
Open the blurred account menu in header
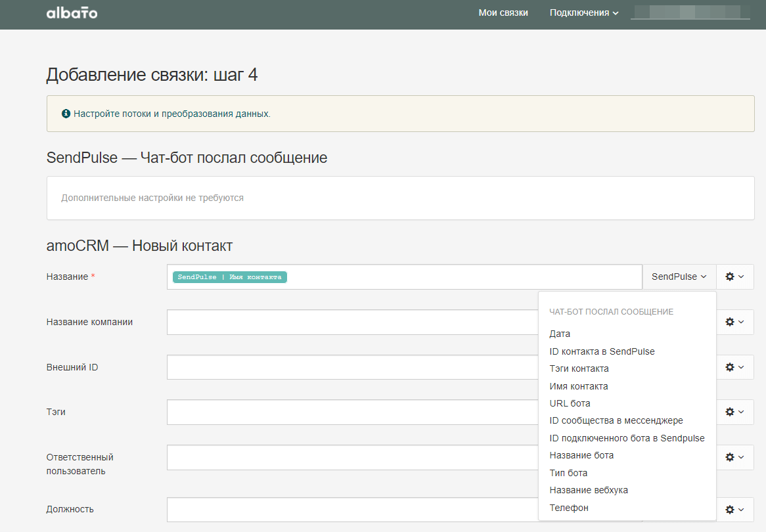pos(690,12)
